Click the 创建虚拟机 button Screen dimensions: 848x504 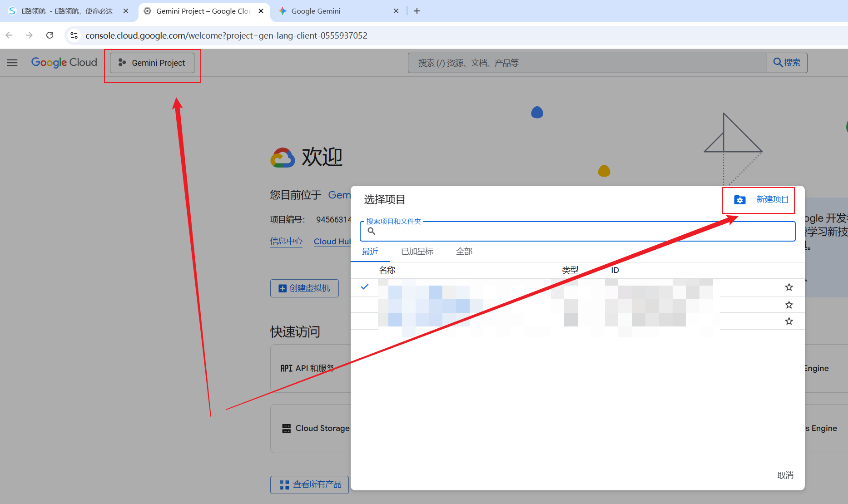(304, 288)
